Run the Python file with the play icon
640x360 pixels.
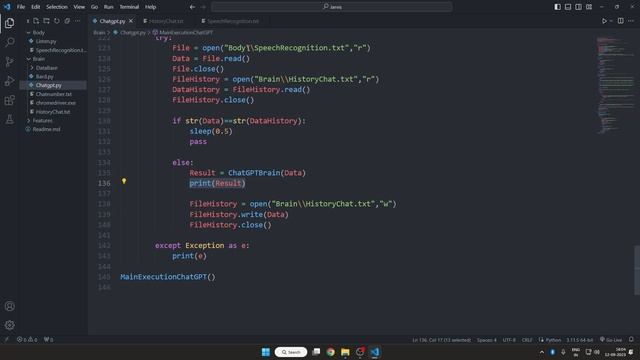point(604,21)
